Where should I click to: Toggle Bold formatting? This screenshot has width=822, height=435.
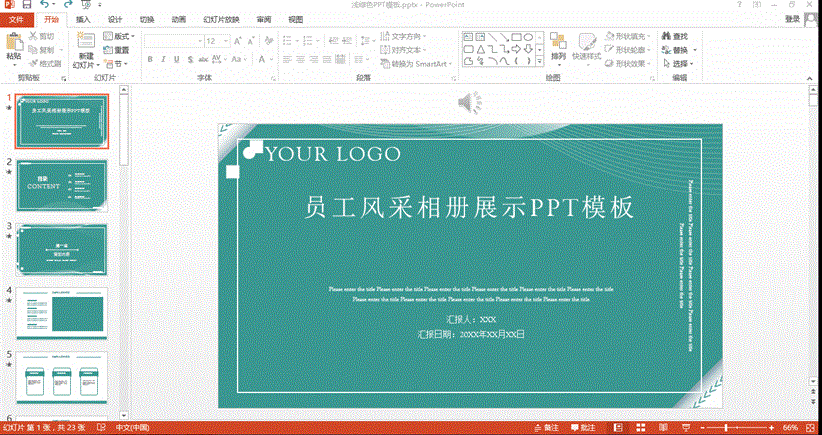pos(150,59)
